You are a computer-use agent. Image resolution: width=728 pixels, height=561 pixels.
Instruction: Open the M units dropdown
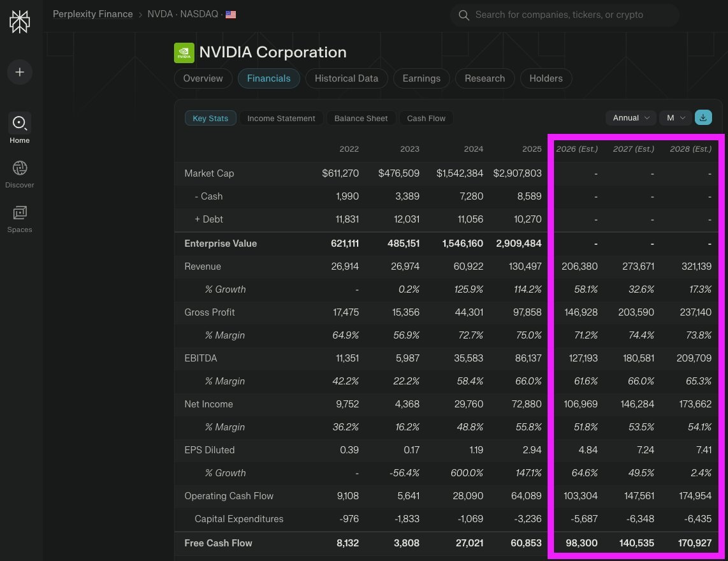pyautogui.click(x=676, y=118)
